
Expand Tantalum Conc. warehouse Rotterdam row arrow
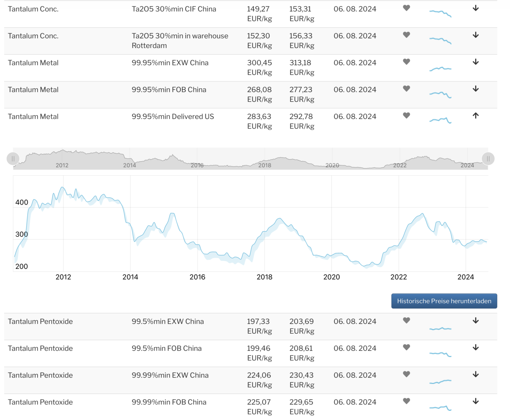click(x=475, y=35)
